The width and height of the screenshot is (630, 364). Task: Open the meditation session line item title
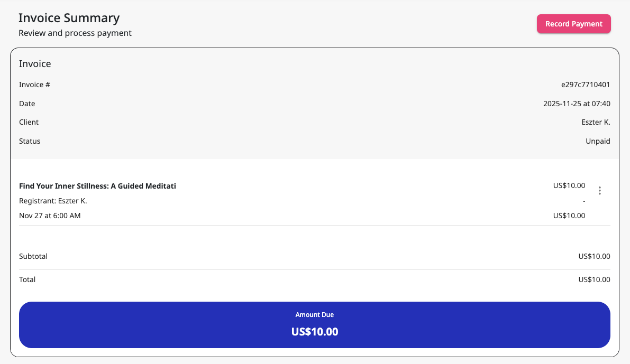[x=97, y=186]
